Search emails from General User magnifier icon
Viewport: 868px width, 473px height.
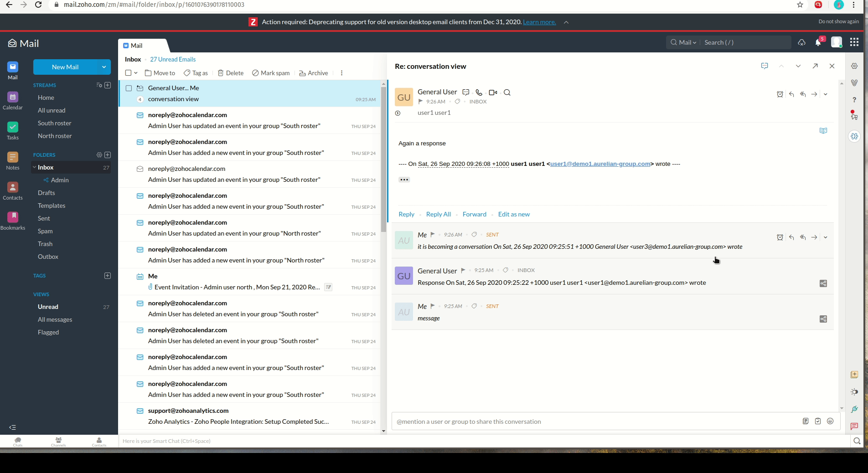tap(507, 93)
